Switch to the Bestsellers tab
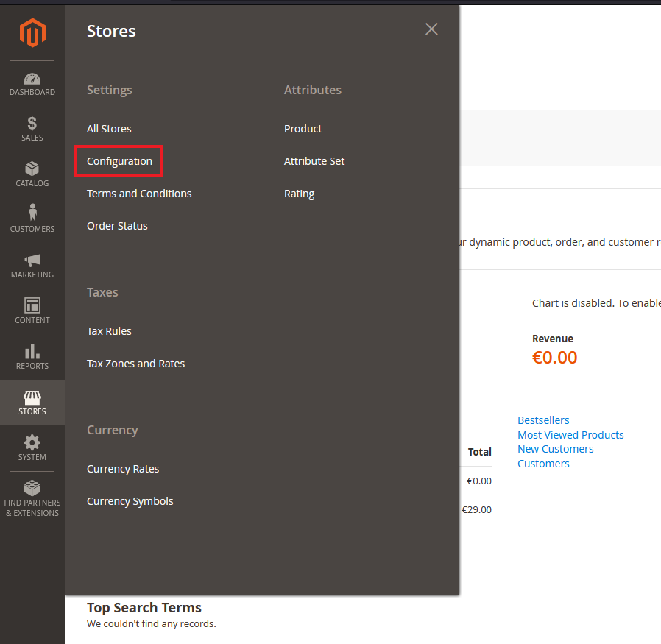This screenshot has height=644, width=661. pos(543,420)
